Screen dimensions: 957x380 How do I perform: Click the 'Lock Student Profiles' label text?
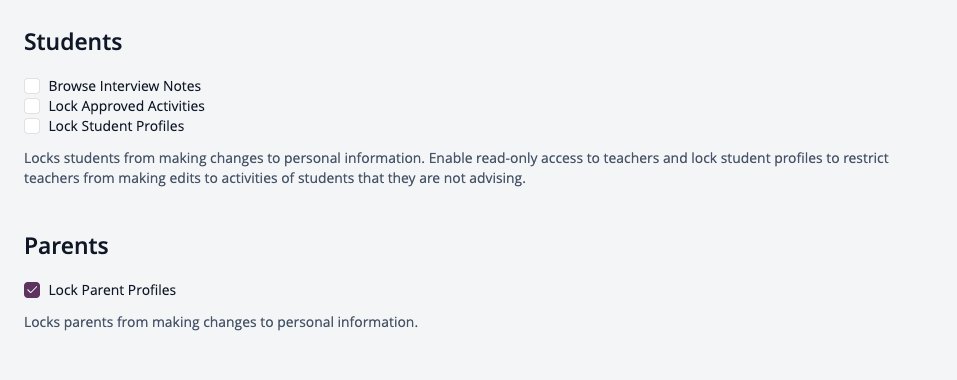pyautogui.click(x=116, y=127)
